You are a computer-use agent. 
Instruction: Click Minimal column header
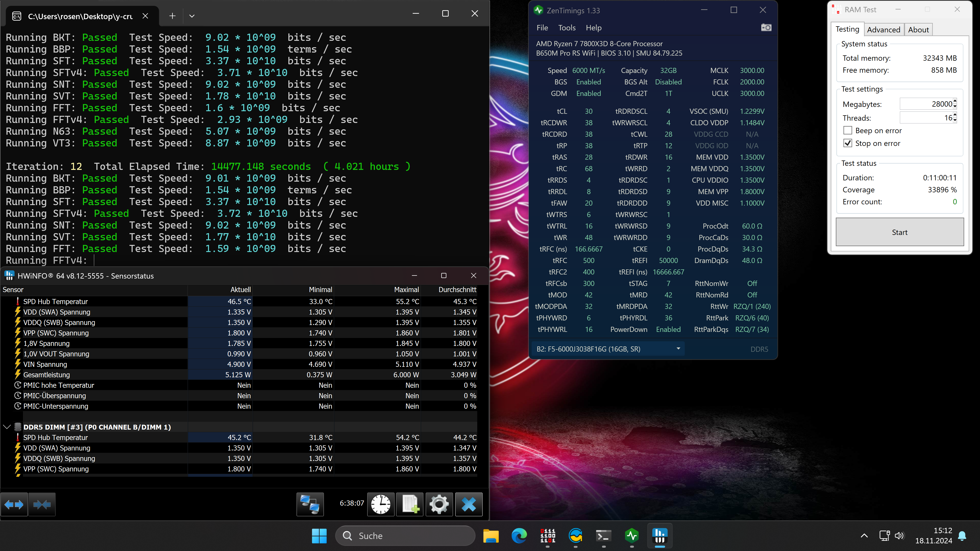coord(293,289)
